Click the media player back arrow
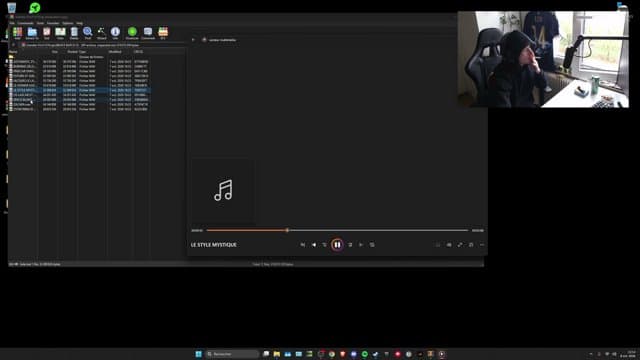 click(193, 40)
